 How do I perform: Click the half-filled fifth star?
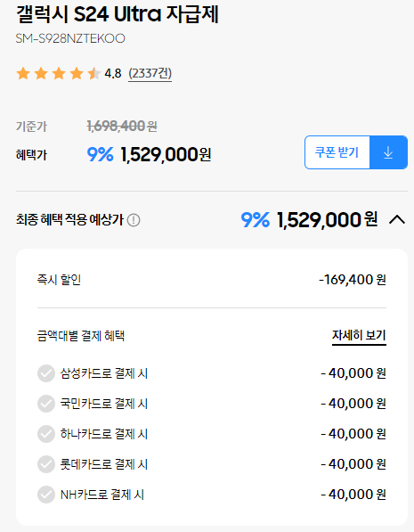click(93, 73)
